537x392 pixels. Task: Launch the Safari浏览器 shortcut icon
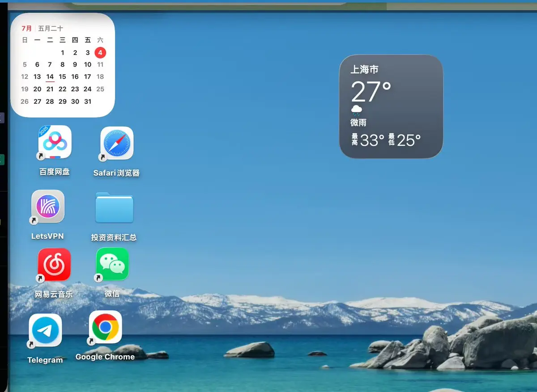tap(117, 143)
